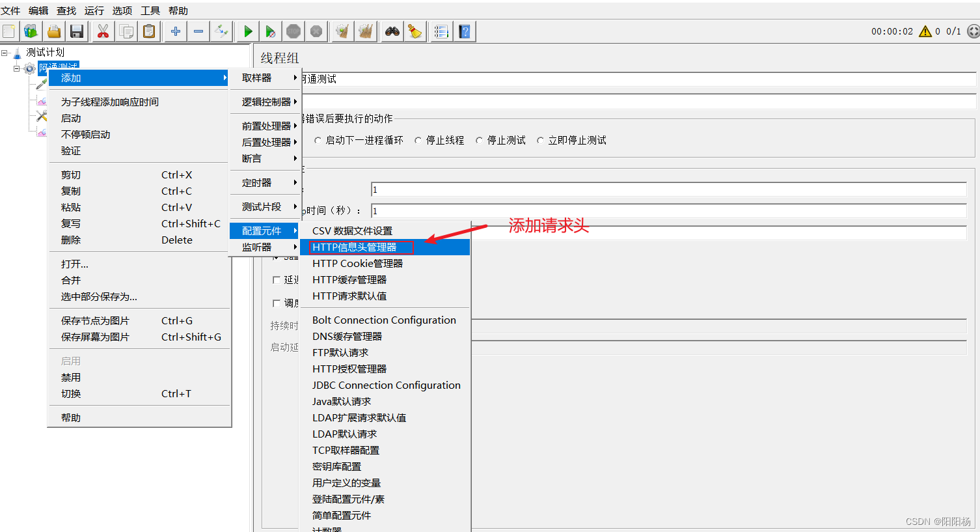Viewport: 980px width, 532px height.
Task: Click the Shutdown X toolbar icon
Action: [x=316, y=31]
